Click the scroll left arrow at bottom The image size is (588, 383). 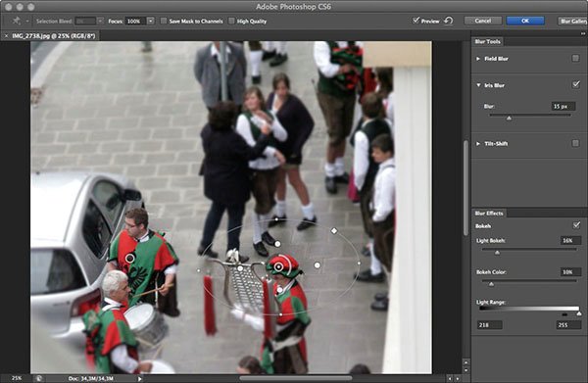click(x=450, y=379)
